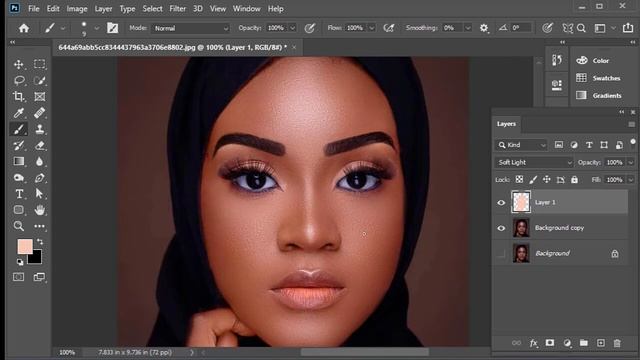Image resolution: width=640 pixels, height=360 pixels.
Task: Open the Swatches panel
Action: 598,78
